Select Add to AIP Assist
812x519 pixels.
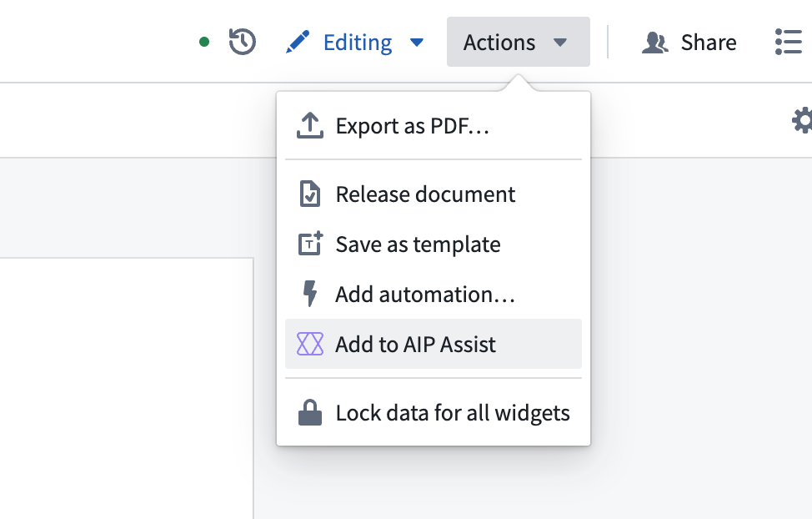(434, 344)
